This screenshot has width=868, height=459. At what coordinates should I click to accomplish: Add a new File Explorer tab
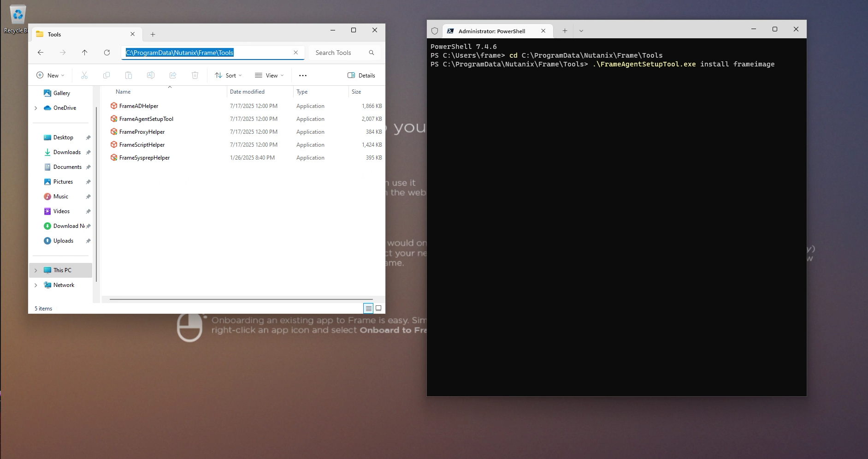(153, 34)
